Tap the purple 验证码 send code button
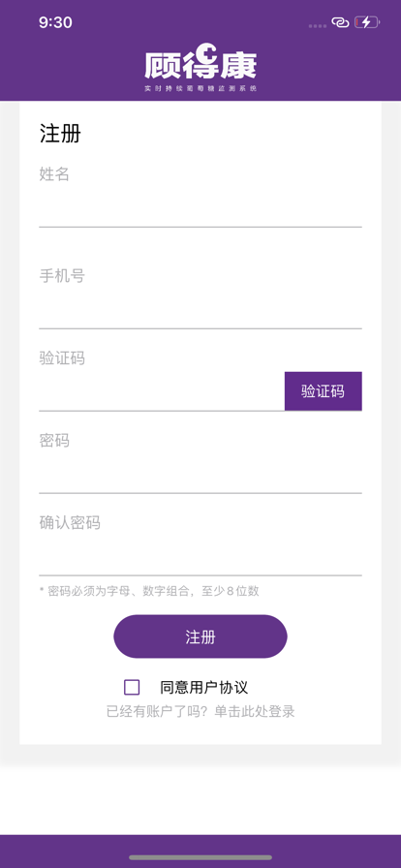 click(x=323, y=391)
